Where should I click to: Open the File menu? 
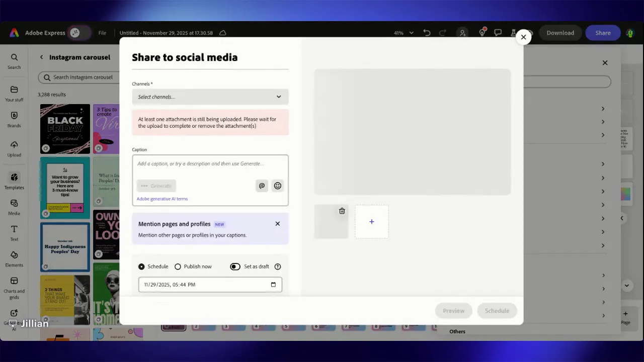point(102,33)
